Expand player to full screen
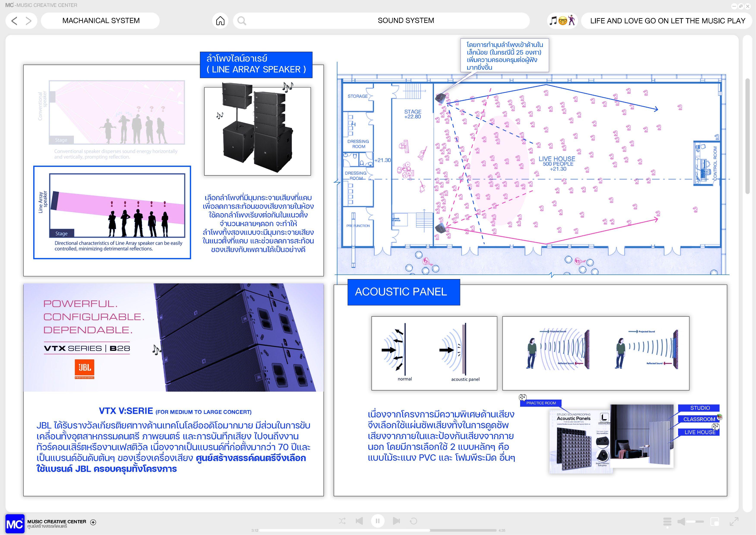This screenshot has height=535, width=756. coord(734,521)
